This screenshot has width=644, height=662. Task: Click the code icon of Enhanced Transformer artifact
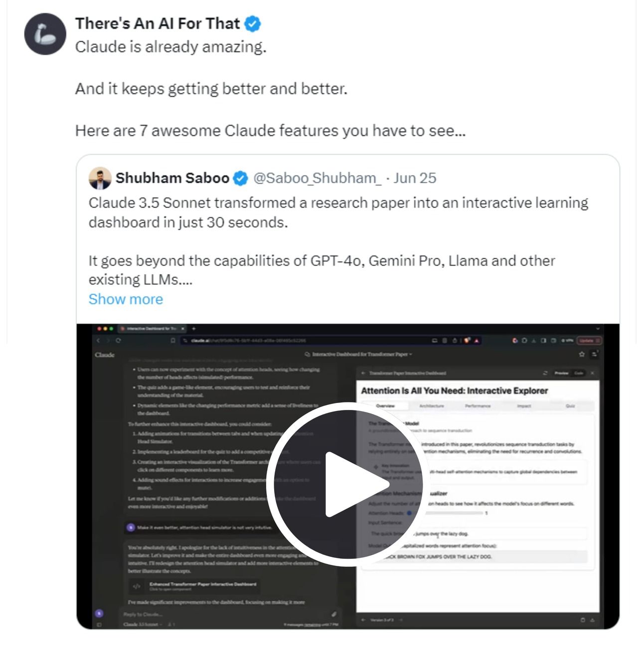coord(137,586)
